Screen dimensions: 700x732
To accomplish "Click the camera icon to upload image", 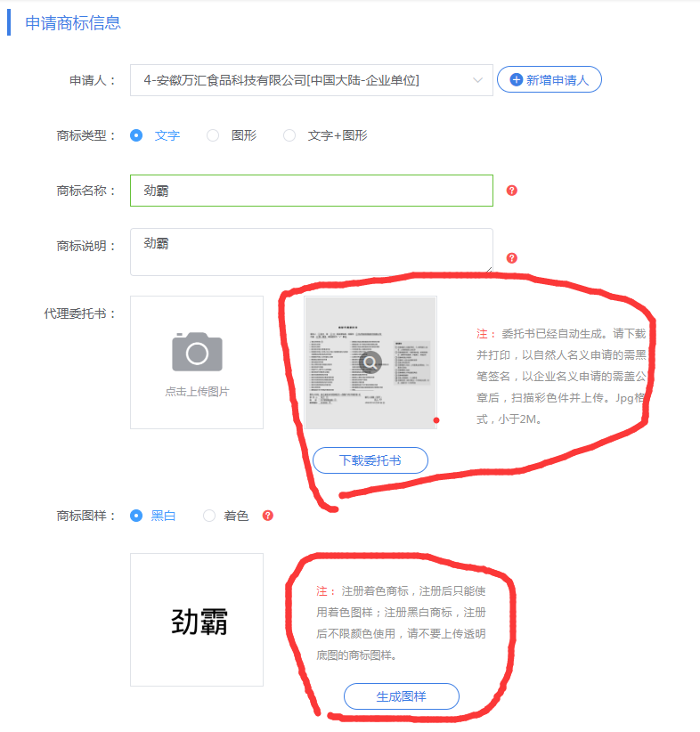I will [x=197, y=352].
